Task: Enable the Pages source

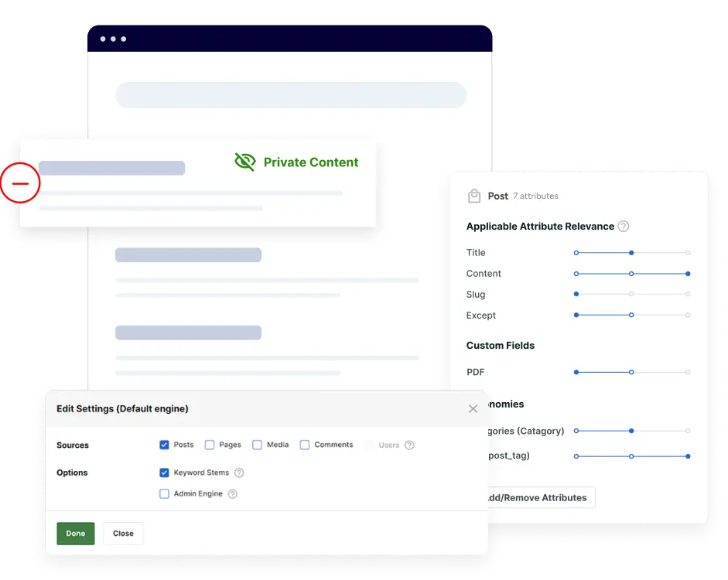Action: 209,445
